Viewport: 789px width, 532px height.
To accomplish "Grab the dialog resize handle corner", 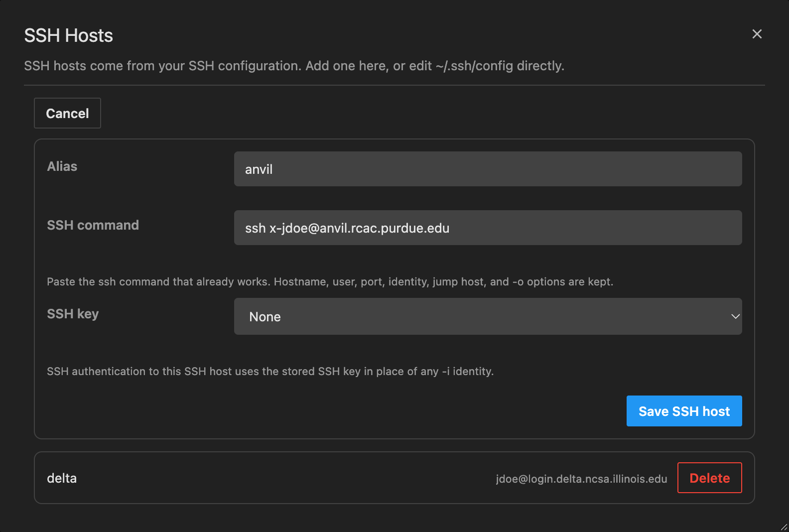I will click(784, 527).
